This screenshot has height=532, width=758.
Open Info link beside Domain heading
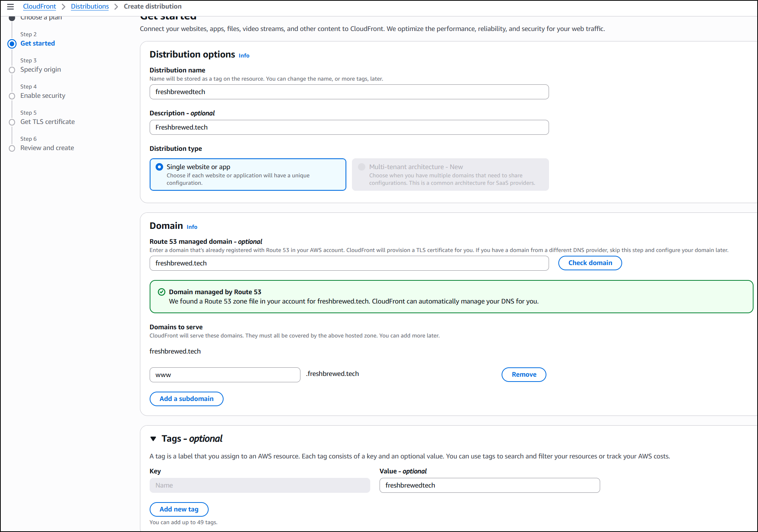tap(192, 227)
